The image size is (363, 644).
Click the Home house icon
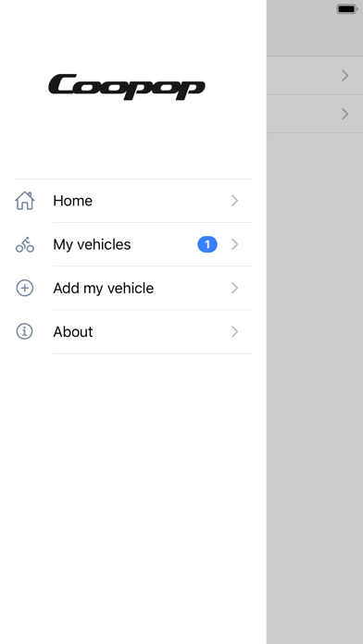(25, 201)
